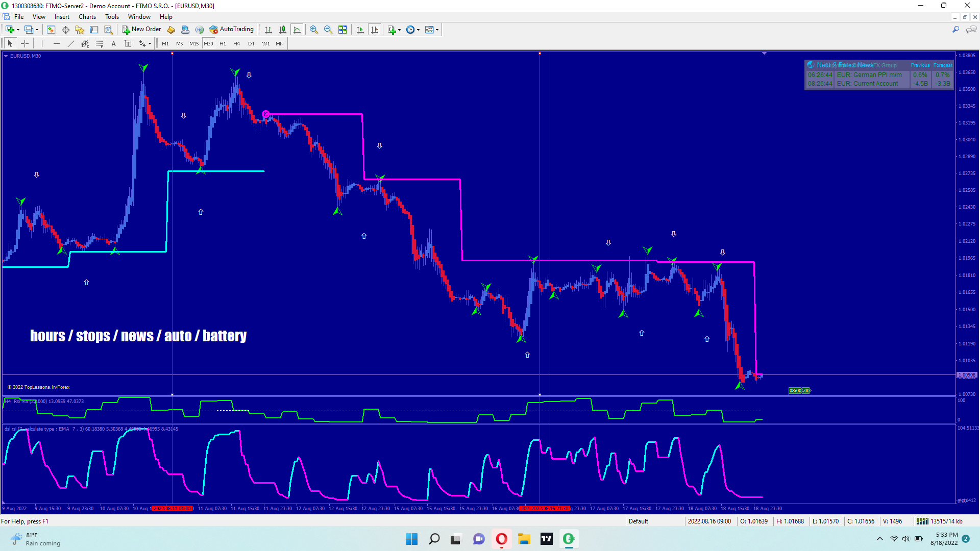Zoom out of the chart
The image size is (980, 551).
pos(328,30)
